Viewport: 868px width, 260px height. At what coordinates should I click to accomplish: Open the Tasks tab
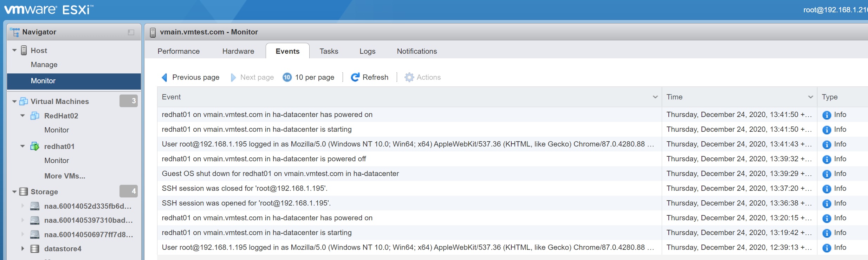[329, 51]
